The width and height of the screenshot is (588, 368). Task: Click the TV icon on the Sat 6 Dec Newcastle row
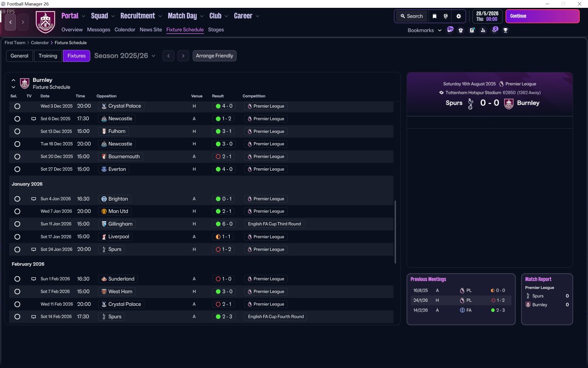coord(34,119)
